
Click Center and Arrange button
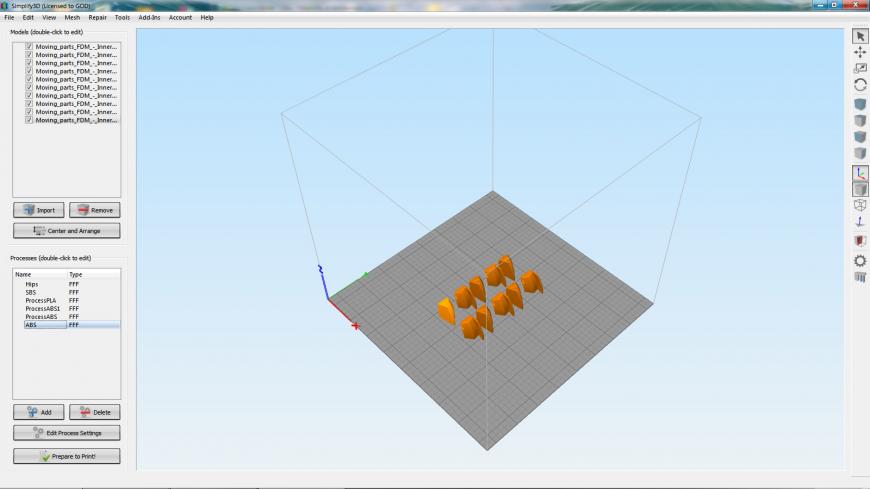point(67,231)
